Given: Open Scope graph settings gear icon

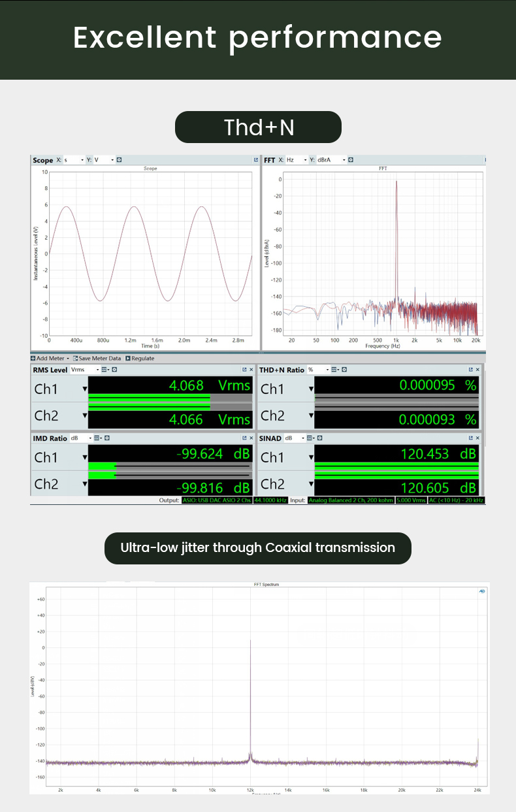Looking at the screenshot, I should coord(119,160).
